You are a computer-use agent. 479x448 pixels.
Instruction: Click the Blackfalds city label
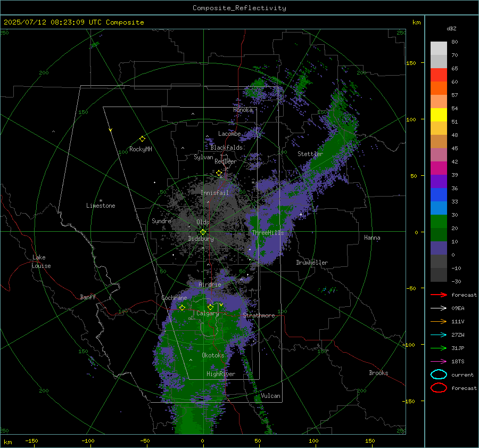point(226,148)
